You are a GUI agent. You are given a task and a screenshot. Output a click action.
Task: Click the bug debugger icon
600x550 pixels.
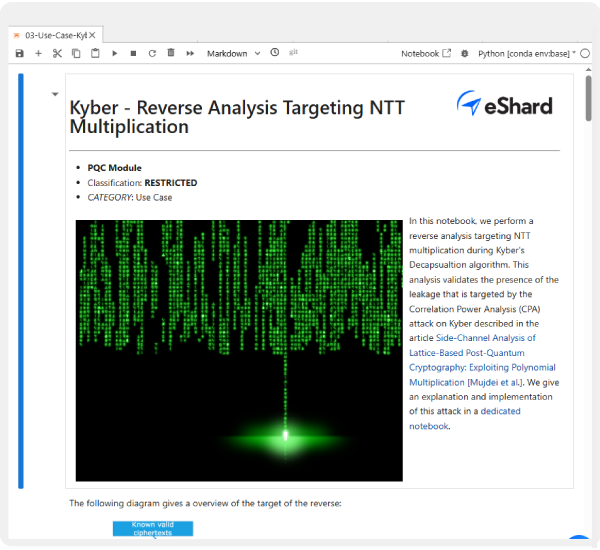(465, 54)
